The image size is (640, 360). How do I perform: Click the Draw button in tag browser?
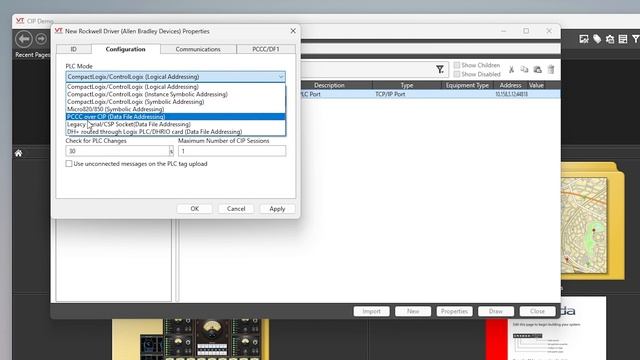[x=496, y=311]
